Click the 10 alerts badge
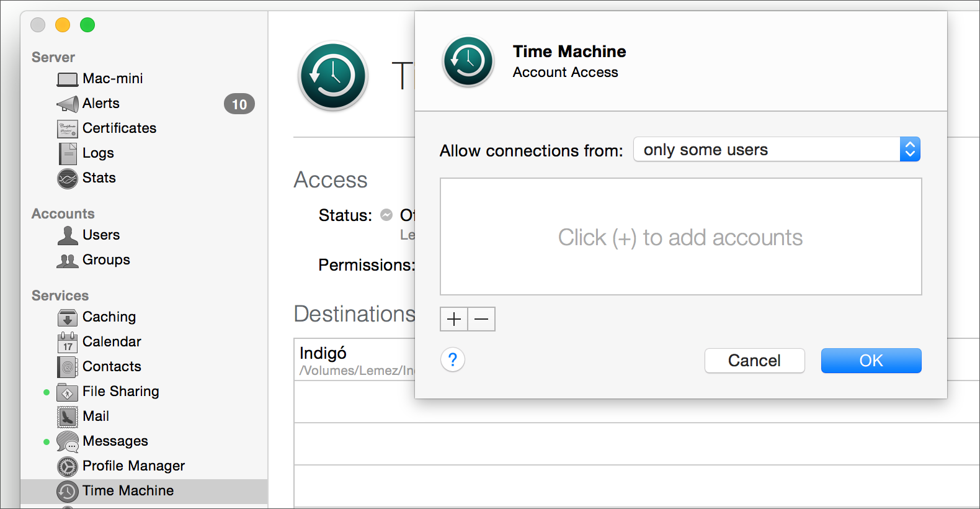The width and height of the screenshot is (980, 509). 239,104
